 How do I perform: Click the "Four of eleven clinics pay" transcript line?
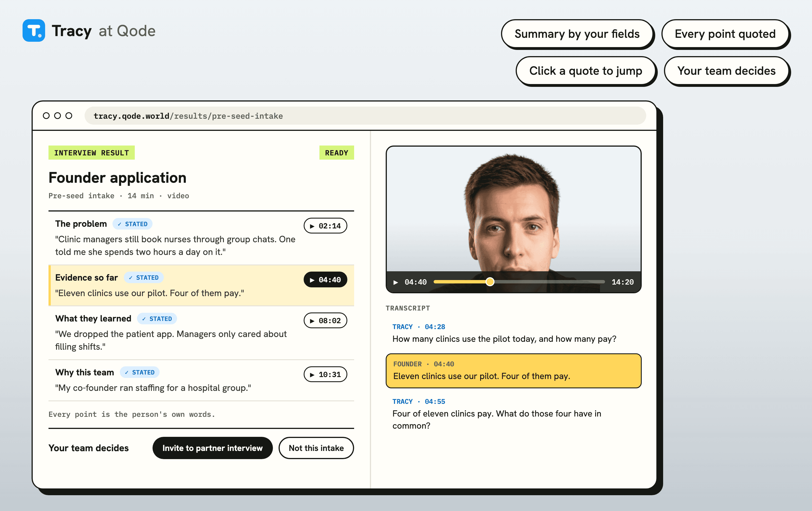[497, 420]
